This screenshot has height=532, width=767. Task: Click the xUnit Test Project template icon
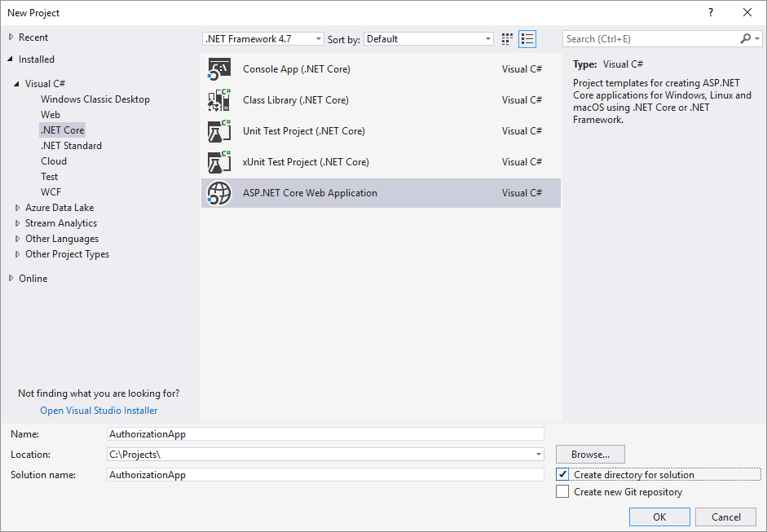pyautogui.click(x=219, y=162)
